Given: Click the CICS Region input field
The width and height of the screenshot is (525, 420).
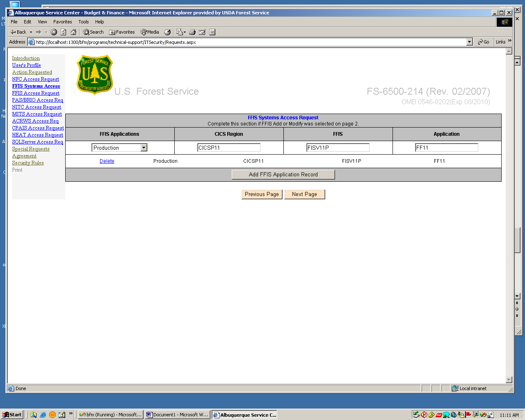Looking at the screenshot, I should click(228, 148).
